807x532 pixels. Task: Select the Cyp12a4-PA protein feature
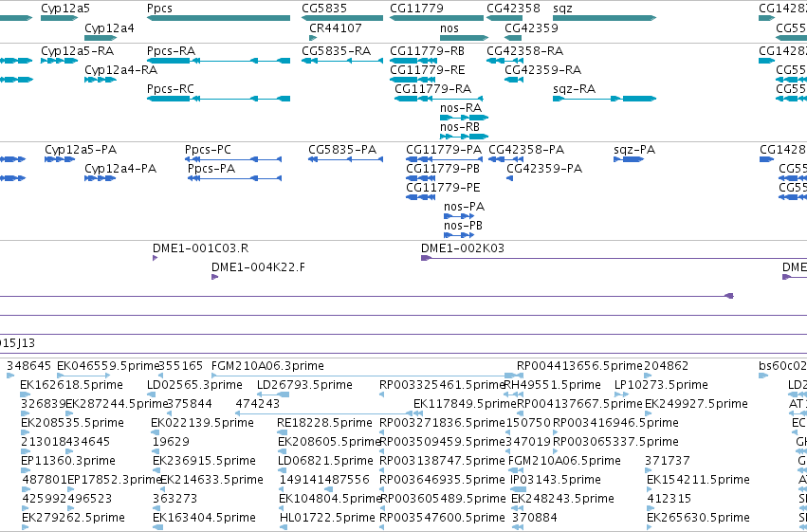101,178
